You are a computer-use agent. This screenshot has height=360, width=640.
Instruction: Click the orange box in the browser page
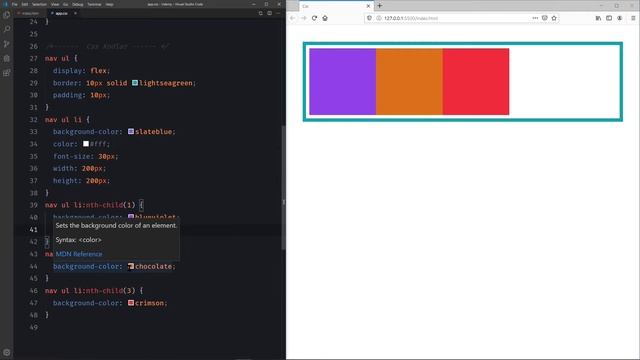pyautogui.click(x=409, y=82)
